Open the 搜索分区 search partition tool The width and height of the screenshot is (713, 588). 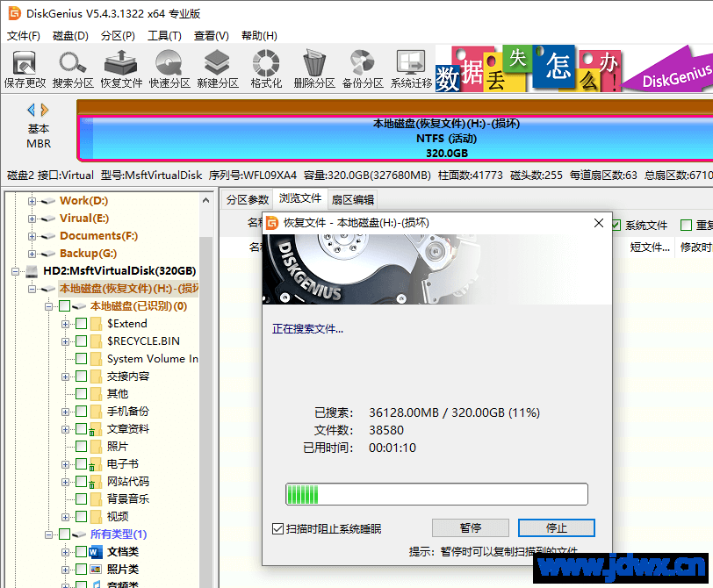tap(73, 69)
